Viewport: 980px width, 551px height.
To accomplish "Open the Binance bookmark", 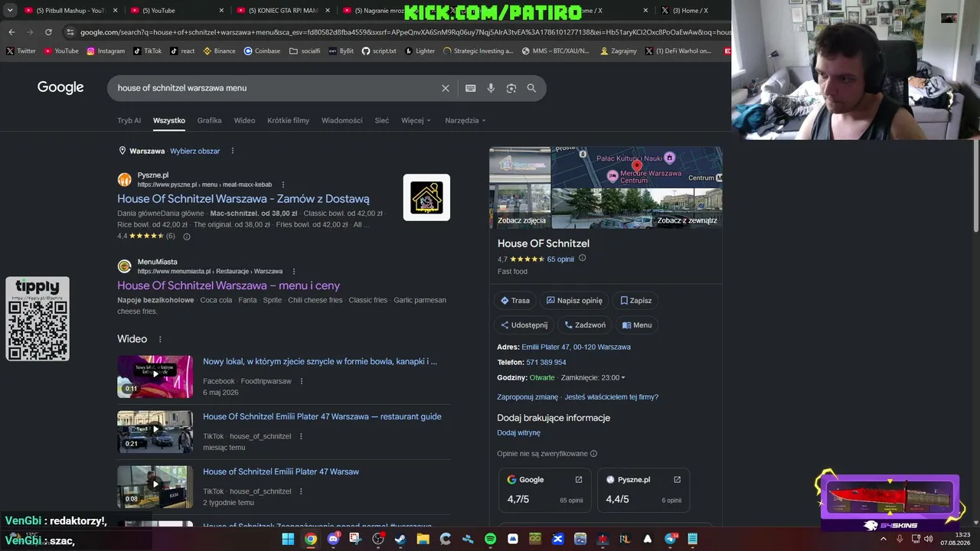I will 220,51.
